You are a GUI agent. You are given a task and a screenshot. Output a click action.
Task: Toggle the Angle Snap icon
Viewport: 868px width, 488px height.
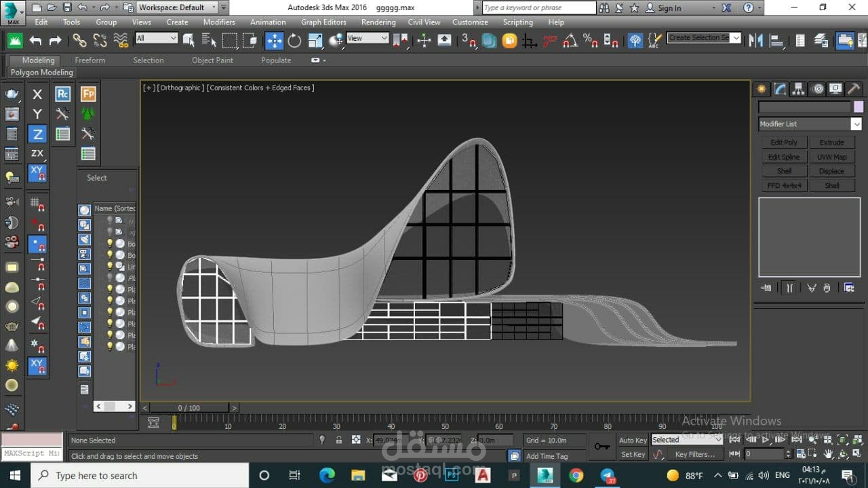tap(570, 41)
